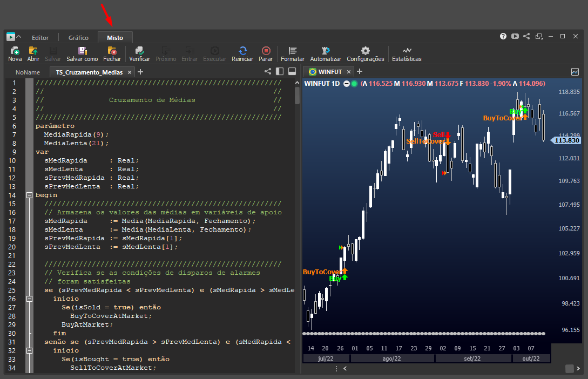Screen dimensions: 588x379
Task: Click the chart type icon above price axis
Action: coord(575,72)
